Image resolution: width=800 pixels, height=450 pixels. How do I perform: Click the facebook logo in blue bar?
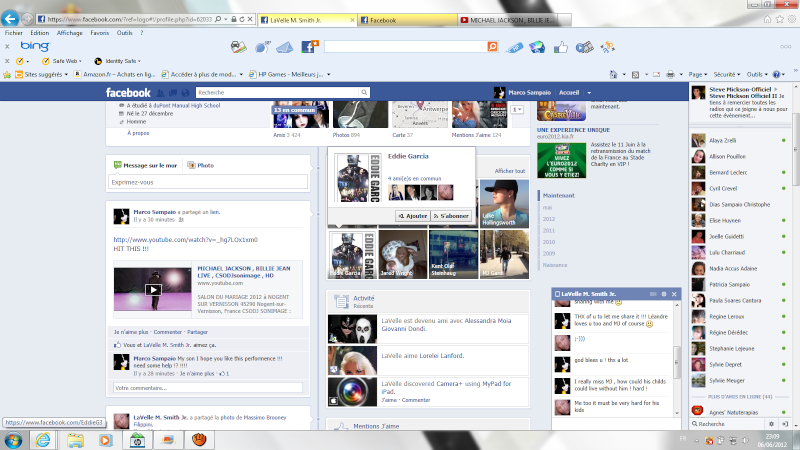(128, 92)
